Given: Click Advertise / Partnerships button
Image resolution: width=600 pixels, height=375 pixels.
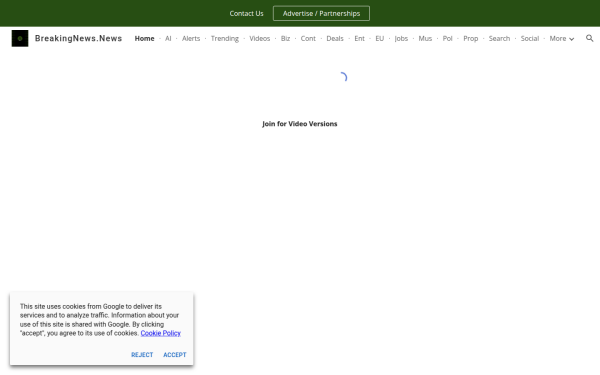Looking at the screenshot, I should [x=321, y=13].
